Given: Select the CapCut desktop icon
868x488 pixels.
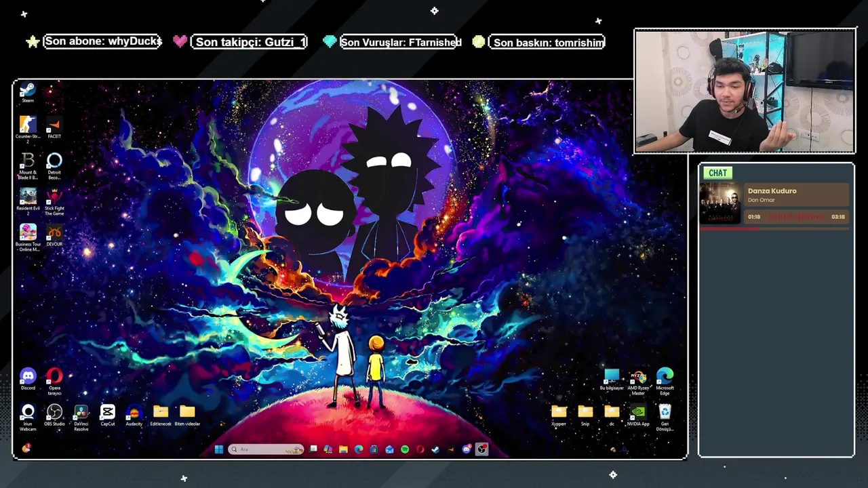Looking at the screenshot, I should coord(107,415).
